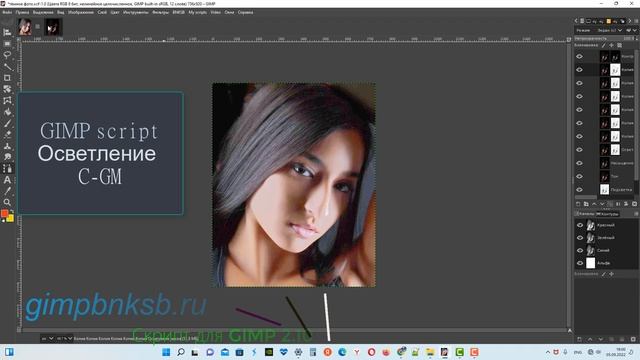
Task: Create a new layer with bottom button
Action: (578, 204)
